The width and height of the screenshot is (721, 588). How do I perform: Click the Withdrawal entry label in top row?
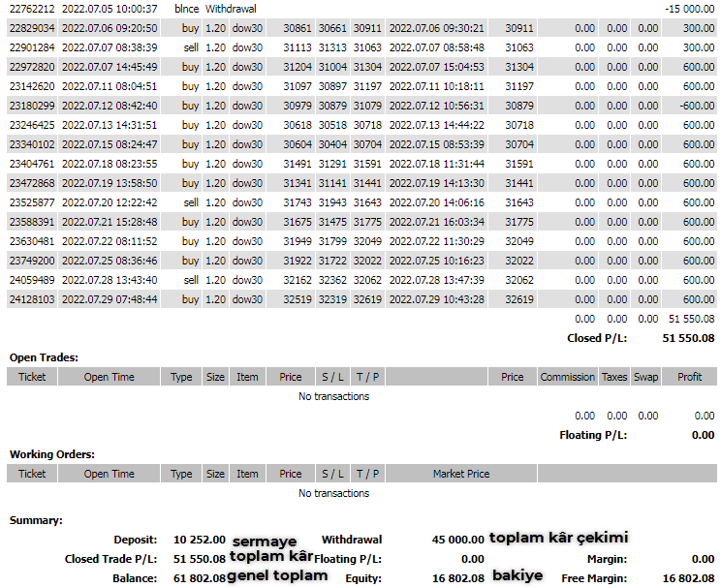click(231, 9)
